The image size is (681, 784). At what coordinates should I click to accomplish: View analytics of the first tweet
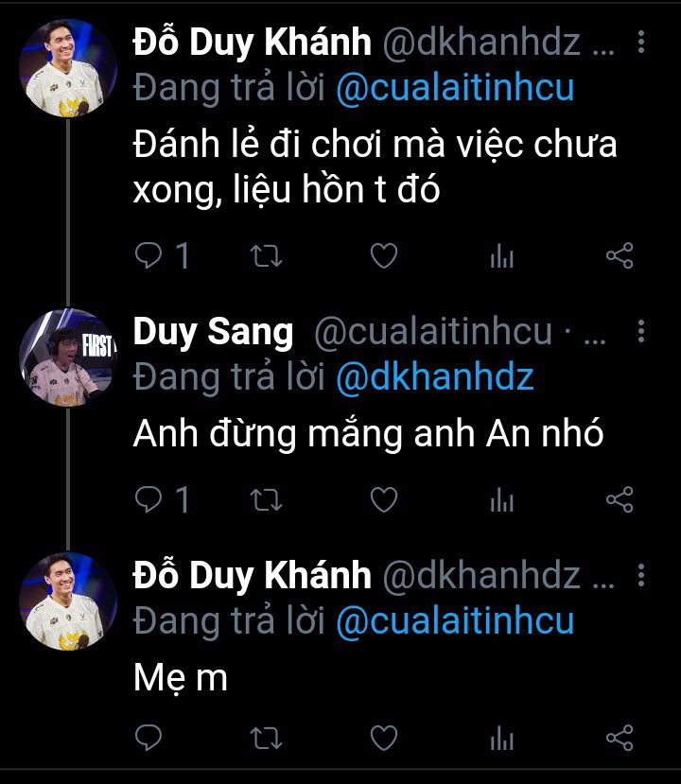[x=501, y=256]
